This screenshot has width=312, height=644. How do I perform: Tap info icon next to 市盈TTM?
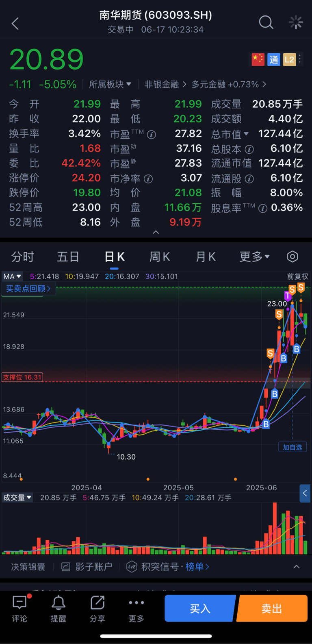[151, 134]
